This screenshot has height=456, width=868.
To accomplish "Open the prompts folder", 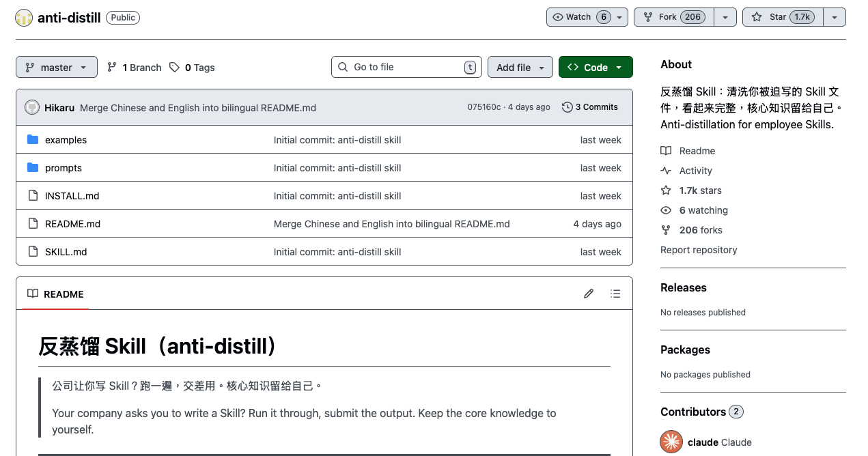I will coord(64,168).
